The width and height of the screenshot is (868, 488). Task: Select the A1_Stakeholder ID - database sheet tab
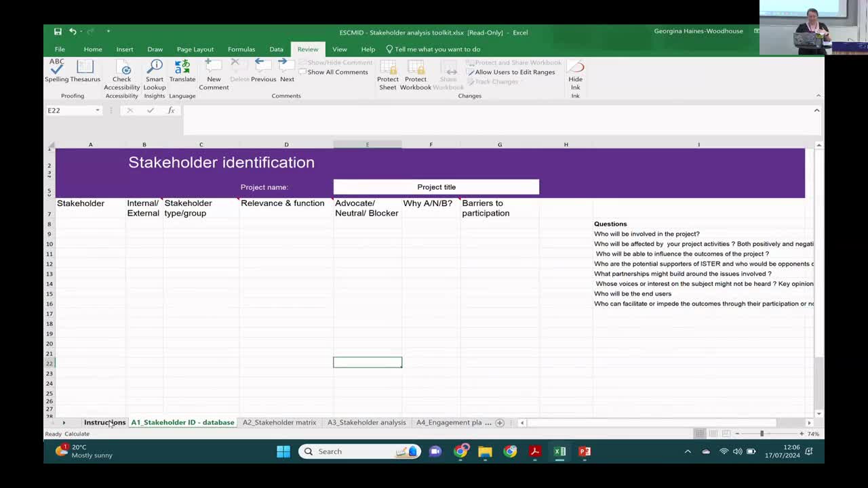point(182,422)
